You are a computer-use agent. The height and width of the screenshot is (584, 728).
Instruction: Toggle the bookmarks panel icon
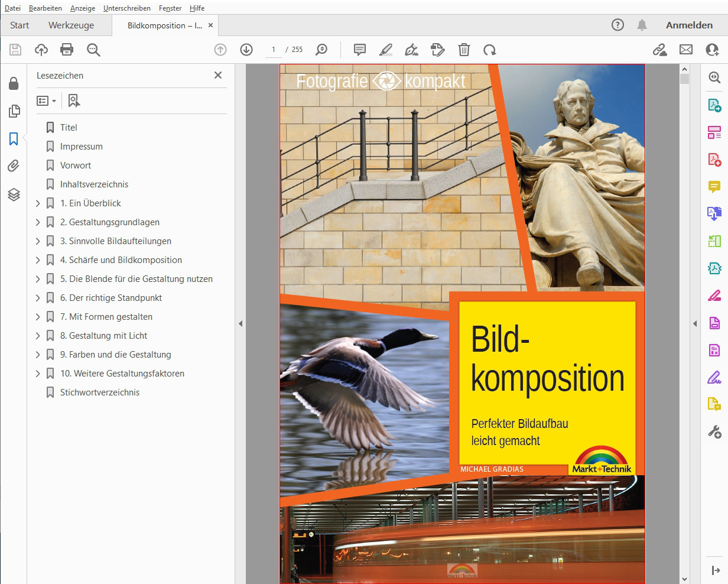pyautogui.click(x=14, y=139)
